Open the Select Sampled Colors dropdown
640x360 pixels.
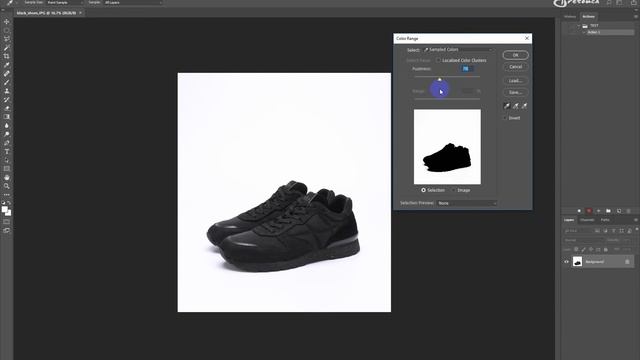(458, 50)
